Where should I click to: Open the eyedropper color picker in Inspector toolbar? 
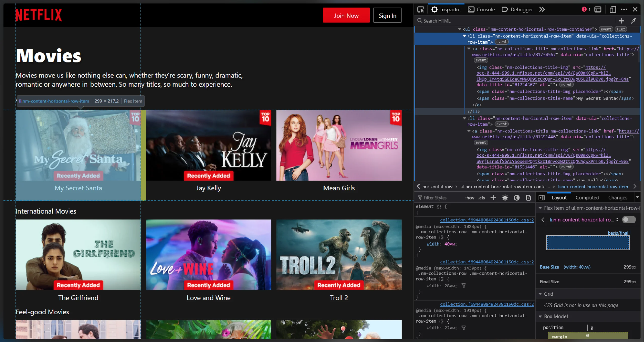pos(634,21)
